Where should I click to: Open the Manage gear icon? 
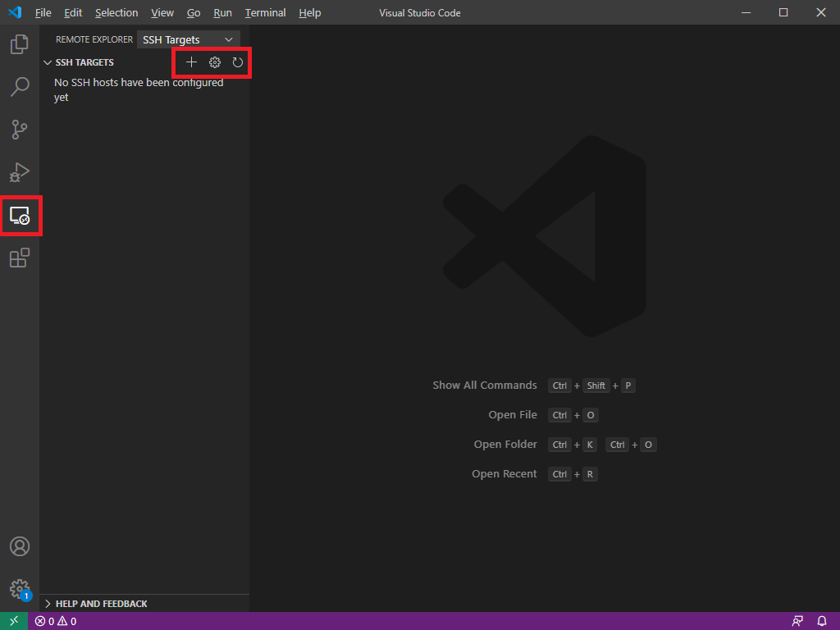pos(20,589)
